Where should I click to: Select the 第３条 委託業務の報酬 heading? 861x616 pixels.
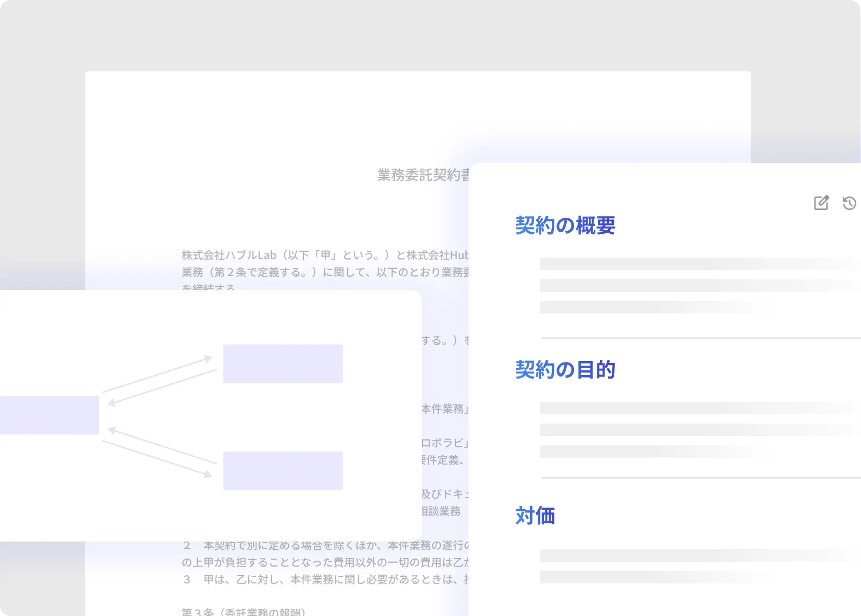click(x=244, y=611)
